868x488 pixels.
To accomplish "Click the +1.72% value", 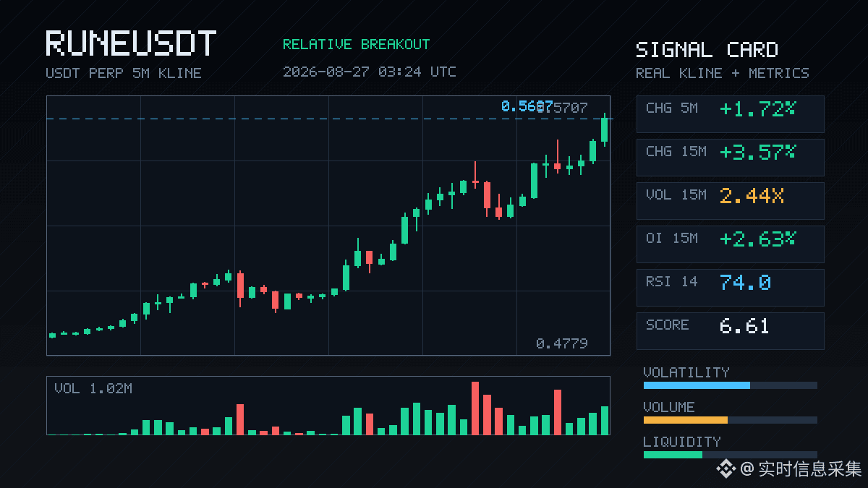I will click(x=757, y=109).
